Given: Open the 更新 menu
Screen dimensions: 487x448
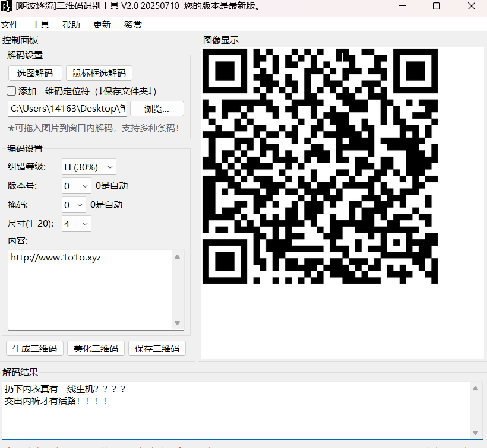Looking at the screenshot, I should [102, 25].
